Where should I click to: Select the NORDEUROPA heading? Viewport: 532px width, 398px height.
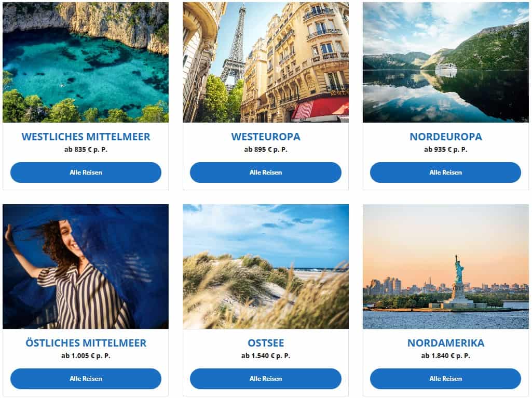click(x=446, y=137)
